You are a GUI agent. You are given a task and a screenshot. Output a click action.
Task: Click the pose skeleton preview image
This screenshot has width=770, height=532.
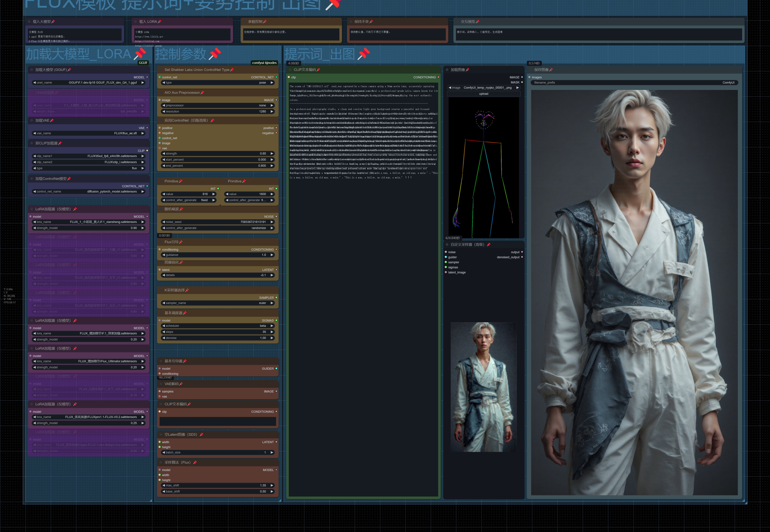[x=483, y=167]
